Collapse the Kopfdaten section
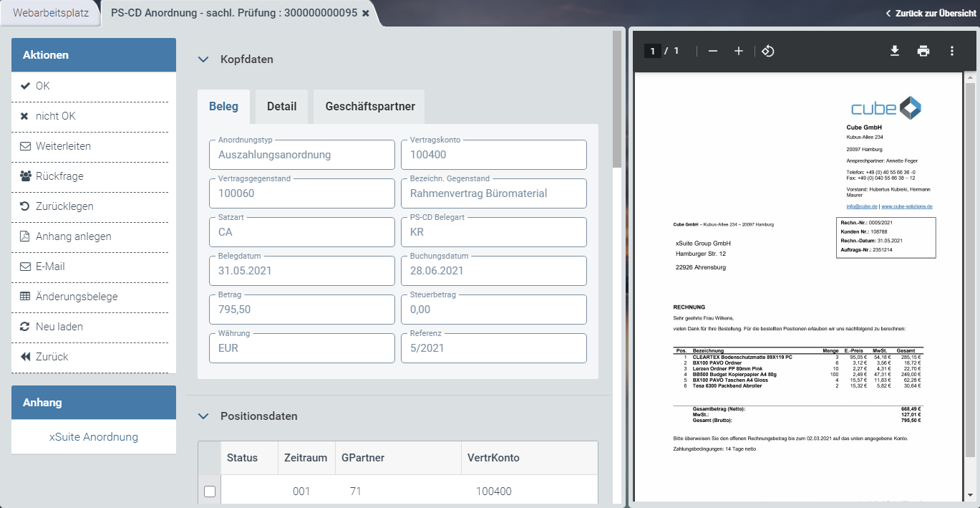This screenshot has height=508, width=980. click(x=203, y=59)
